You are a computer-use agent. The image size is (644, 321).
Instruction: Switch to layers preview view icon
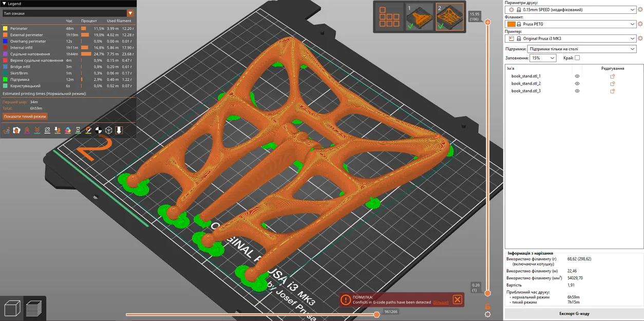[x=35, y=308]
